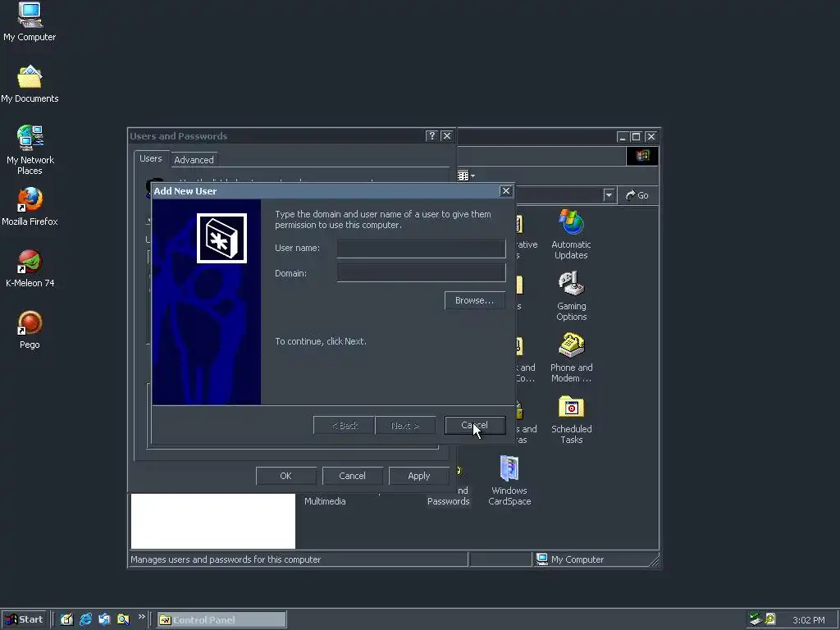Click the yellow tray icon beside the clock
The height and width of the screenshot is (630, 840).
tap(770, 619)
